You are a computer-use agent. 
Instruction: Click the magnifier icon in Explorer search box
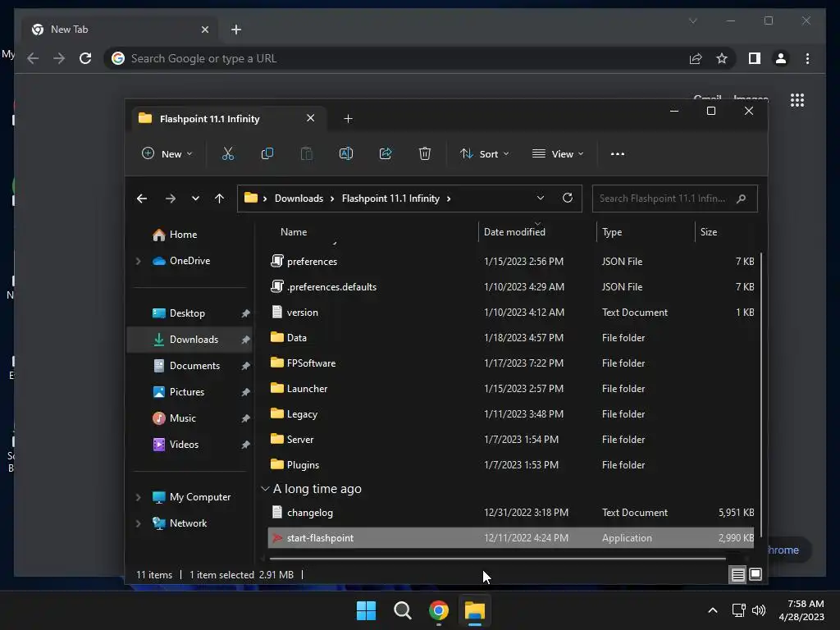pyautogui.click(x=742, y=199)
